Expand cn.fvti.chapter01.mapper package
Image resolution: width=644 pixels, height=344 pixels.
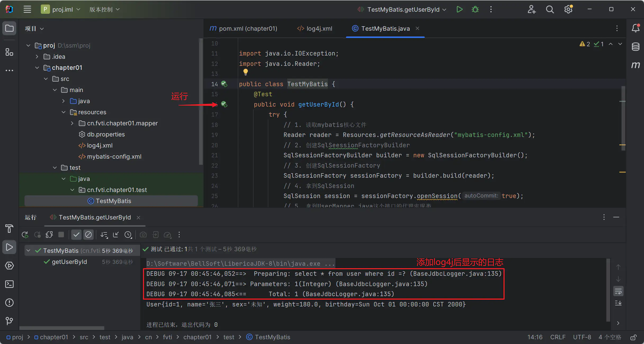[x=72, y=123]
